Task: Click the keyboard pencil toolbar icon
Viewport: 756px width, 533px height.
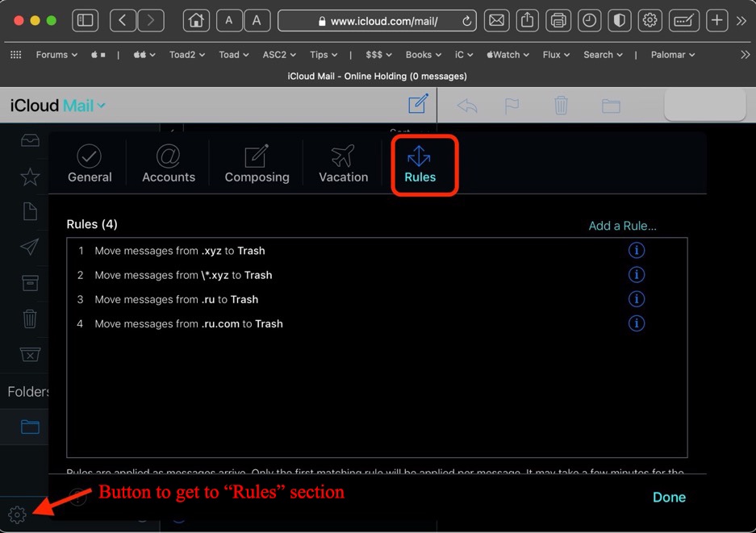Action: 683,20
